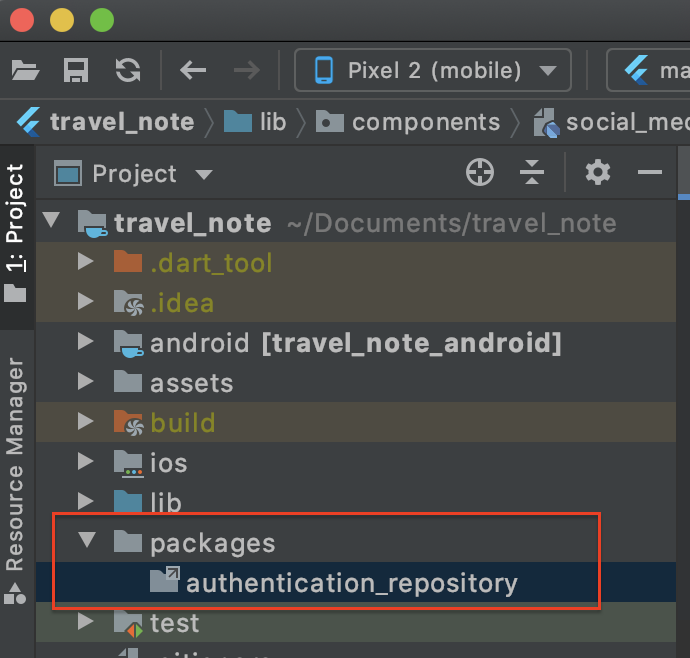Collapse the travel_note root node

[x=51, y=220]
